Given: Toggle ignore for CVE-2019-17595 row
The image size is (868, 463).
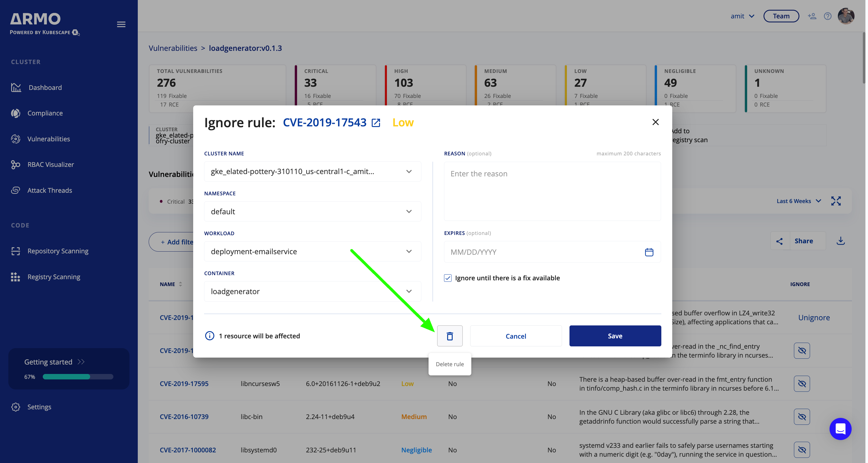Looking at the screenshot, I should pyautogui.click(x=802, y=384).
